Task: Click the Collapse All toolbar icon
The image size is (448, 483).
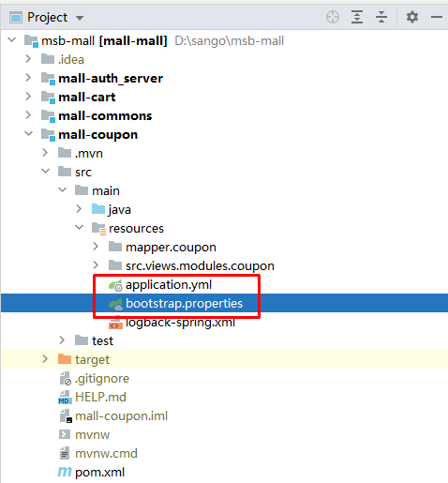Action: [x=381, y=17]
